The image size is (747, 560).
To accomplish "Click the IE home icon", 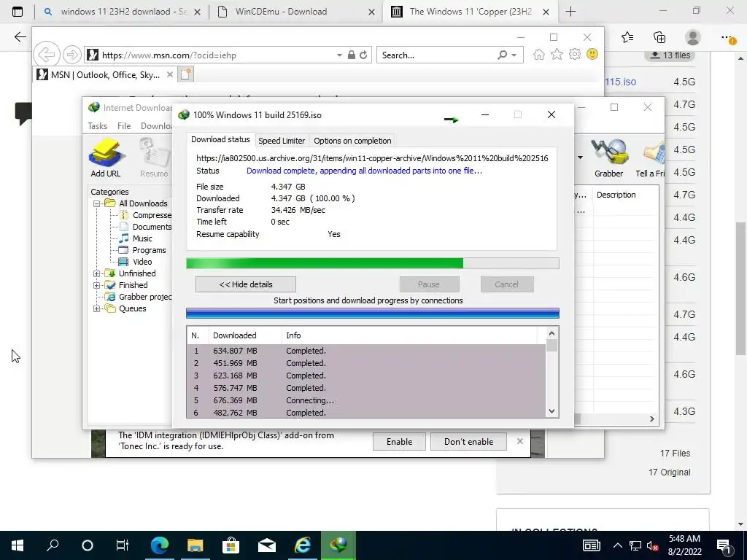I will click(x=539, y=55).
